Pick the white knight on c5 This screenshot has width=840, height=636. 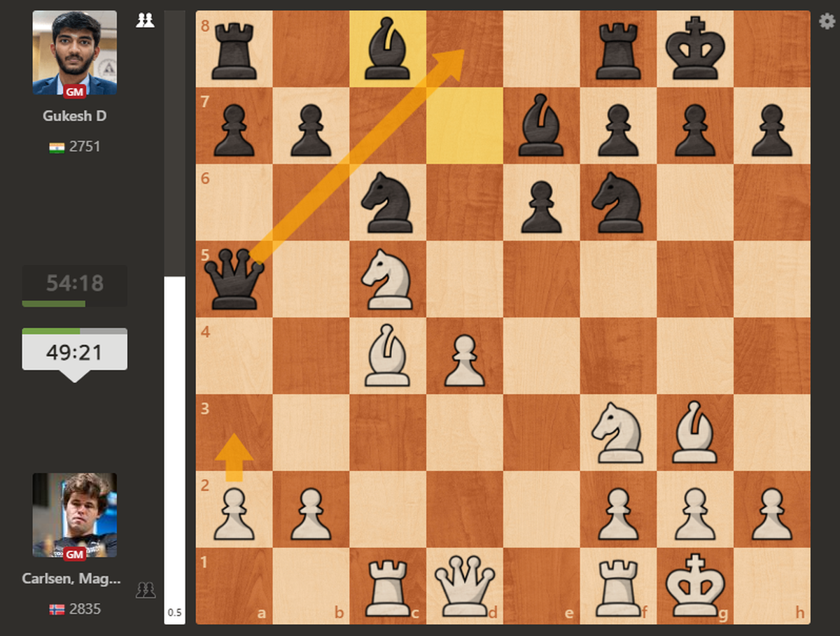tap(387, 279)
